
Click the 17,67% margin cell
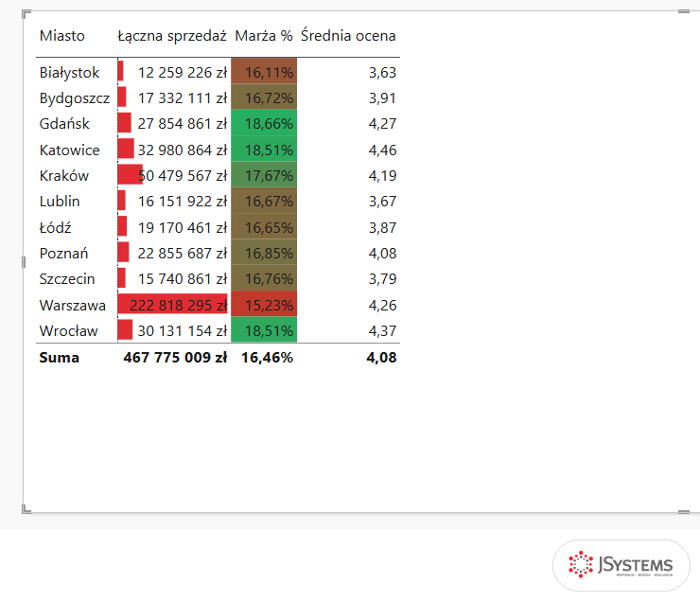pos(264,175)
